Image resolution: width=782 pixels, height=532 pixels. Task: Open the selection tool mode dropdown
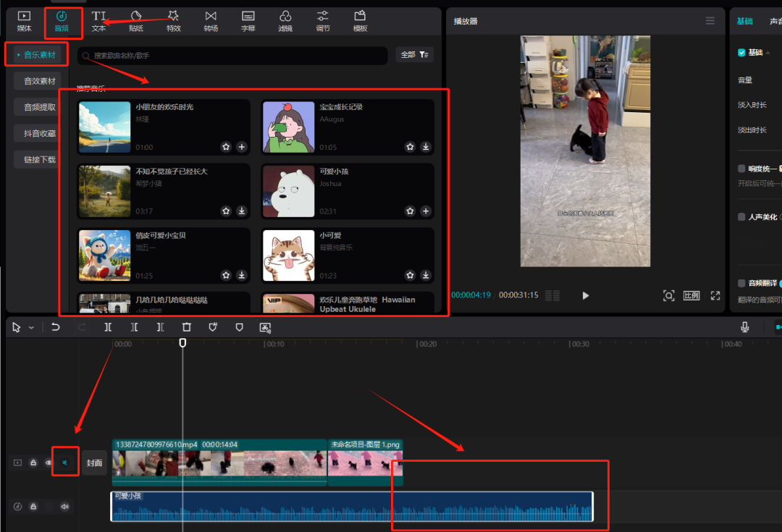coord(31,328)
